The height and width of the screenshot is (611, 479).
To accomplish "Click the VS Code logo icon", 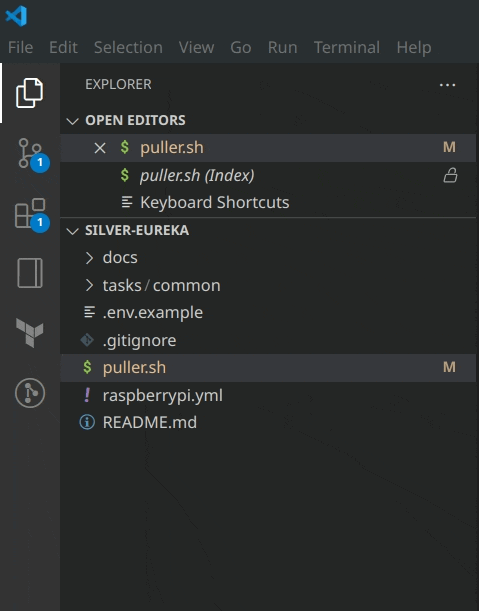I will (16, 16).
